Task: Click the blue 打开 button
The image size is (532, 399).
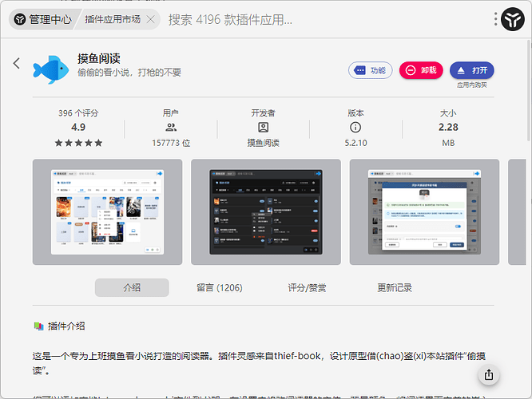Action: point(471,70)
